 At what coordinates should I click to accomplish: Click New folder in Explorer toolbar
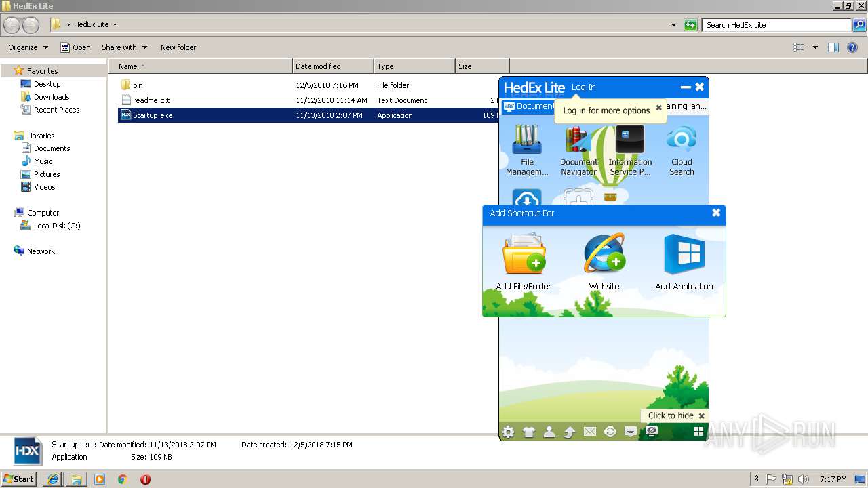(178, 47)
